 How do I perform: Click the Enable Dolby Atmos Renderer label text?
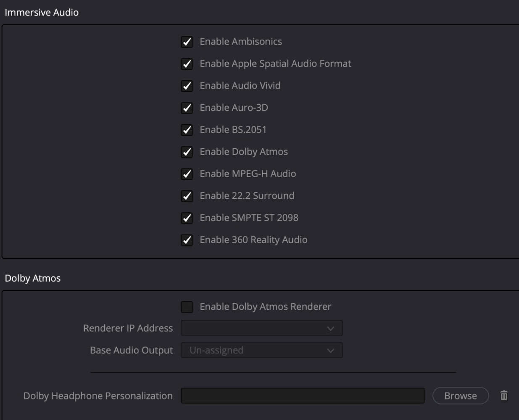[265, 307]
